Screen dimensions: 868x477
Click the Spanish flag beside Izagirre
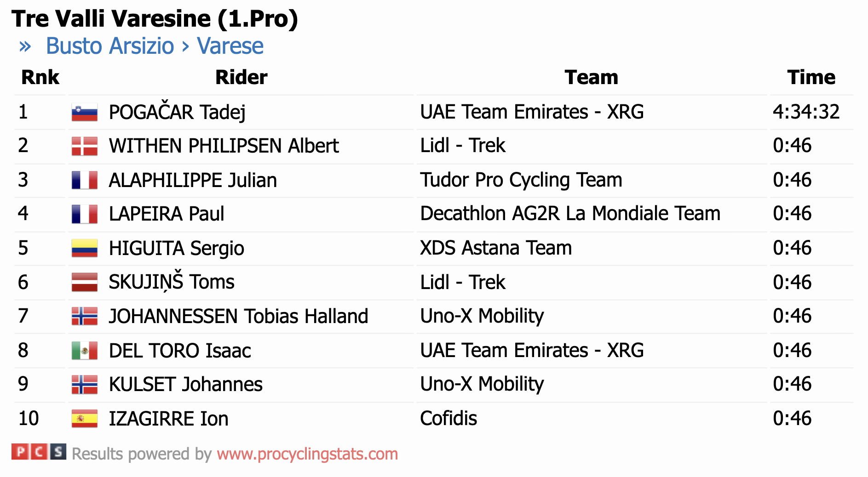(x=85, y=419)
